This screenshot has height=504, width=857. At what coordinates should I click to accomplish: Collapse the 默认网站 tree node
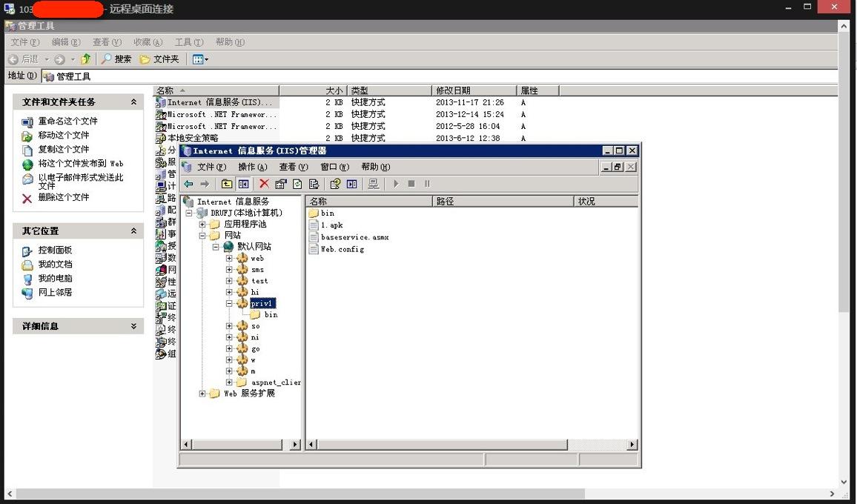click(216, 247)
